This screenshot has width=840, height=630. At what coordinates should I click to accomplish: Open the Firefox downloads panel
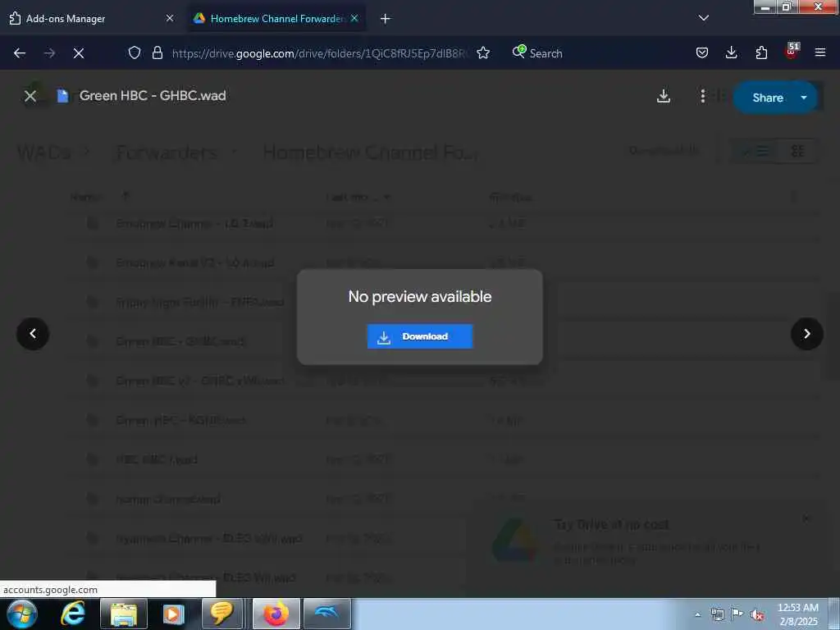[731, 52]
